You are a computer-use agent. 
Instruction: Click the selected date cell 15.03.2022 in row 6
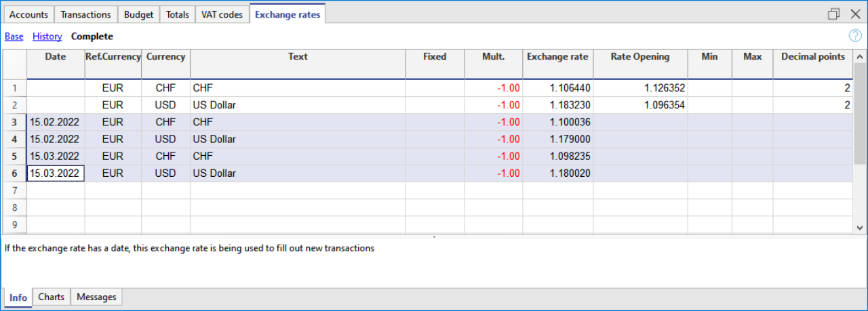point(56,173)
